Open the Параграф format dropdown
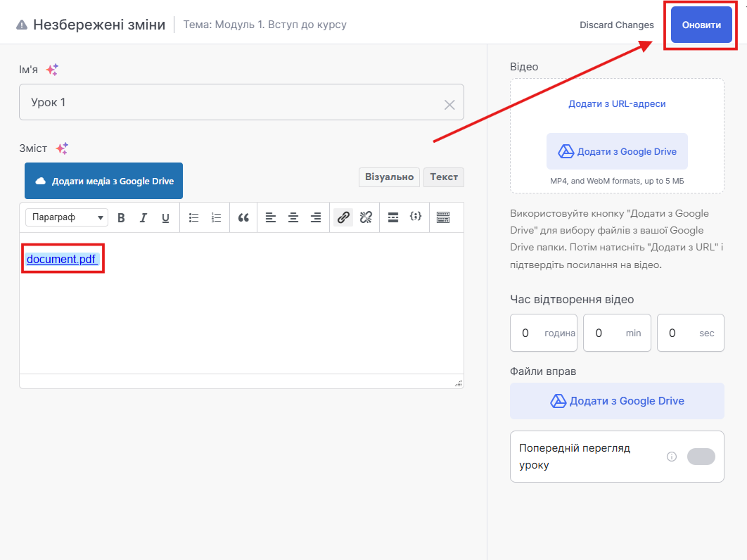The height and width of the screenshot is (560, 747). tap(67, 217)
